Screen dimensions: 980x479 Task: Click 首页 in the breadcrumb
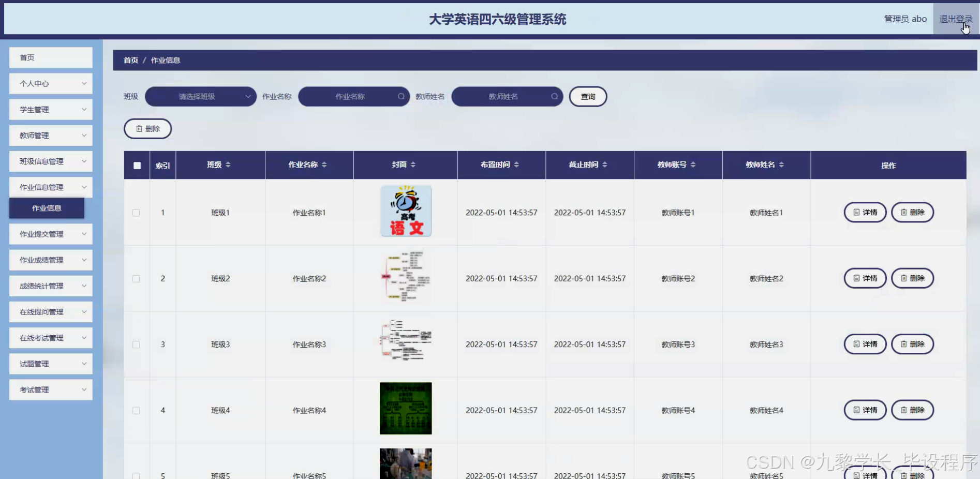(x=131, y=60)
